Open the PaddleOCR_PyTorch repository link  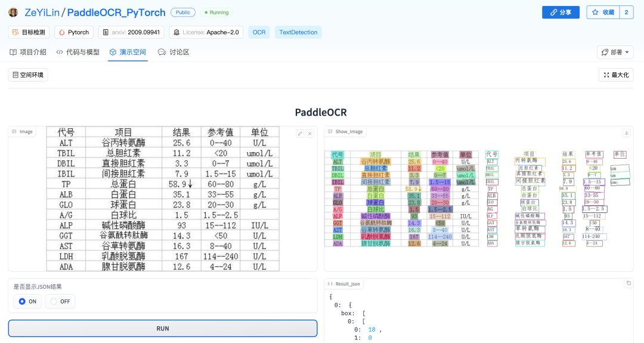[116, 13]
